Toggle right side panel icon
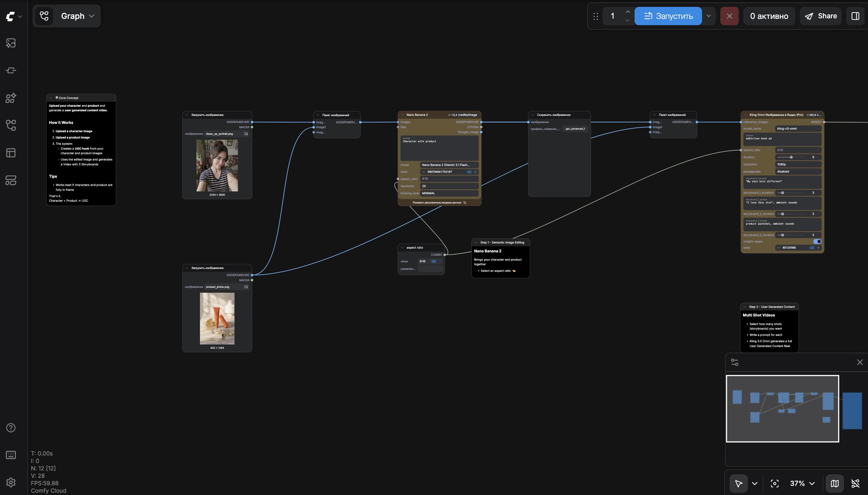 (x=855, y=16)
